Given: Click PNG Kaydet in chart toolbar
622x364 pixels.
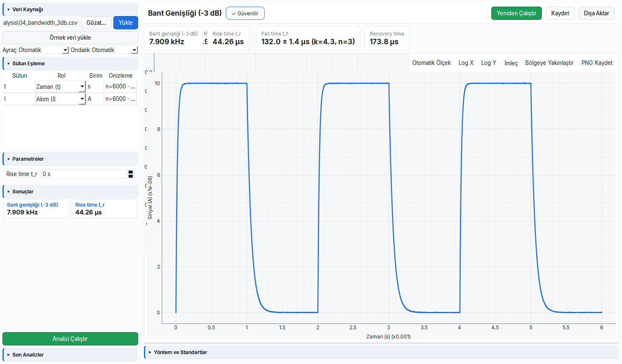Looking at the screenshot, I should pyautogui.click(x=597, y=63).
